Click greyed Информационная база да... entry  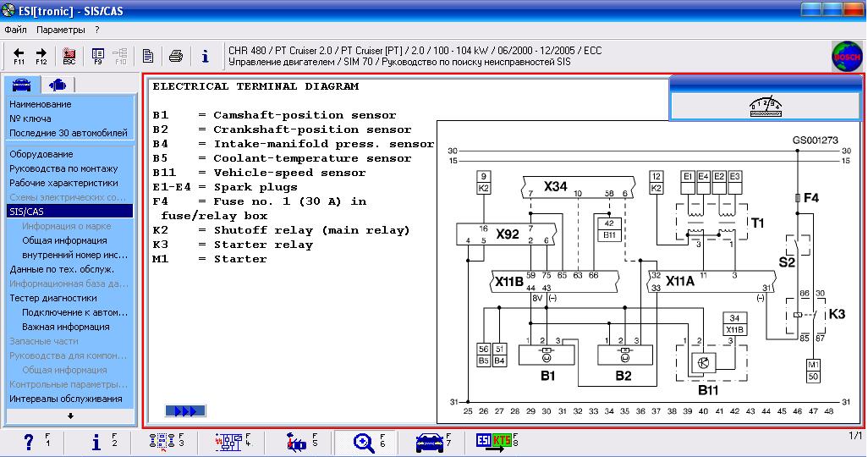tap(69, 284)
